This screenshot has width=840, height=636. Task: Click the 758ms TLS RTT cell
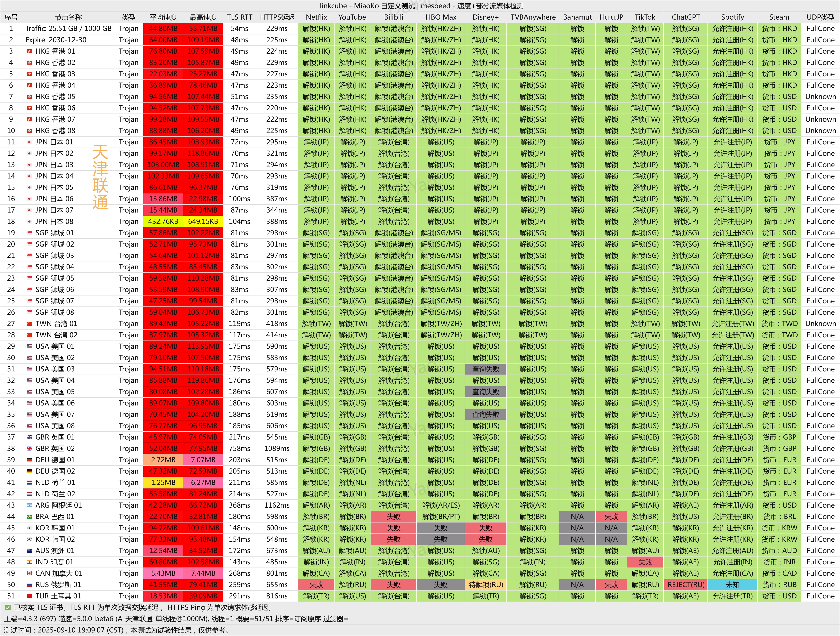point(240,449)
